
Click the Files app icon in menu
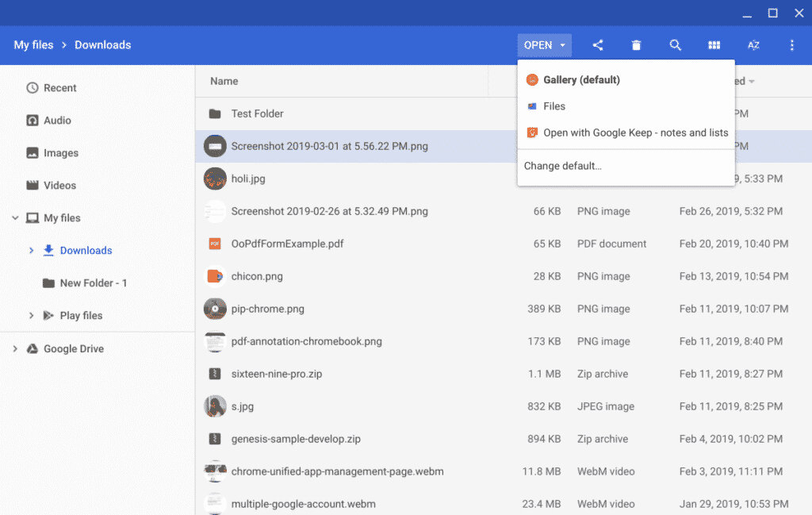[532, 106]
